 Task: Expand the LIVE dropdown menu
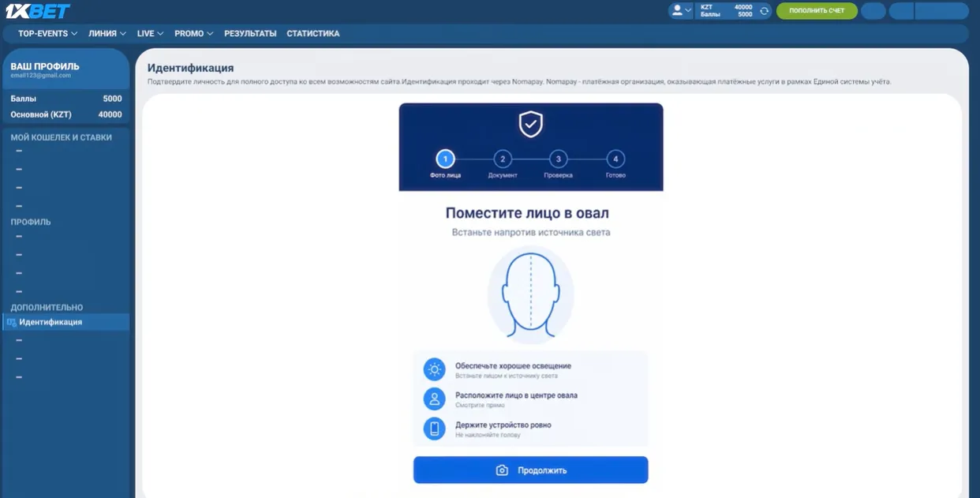(150, 34)
